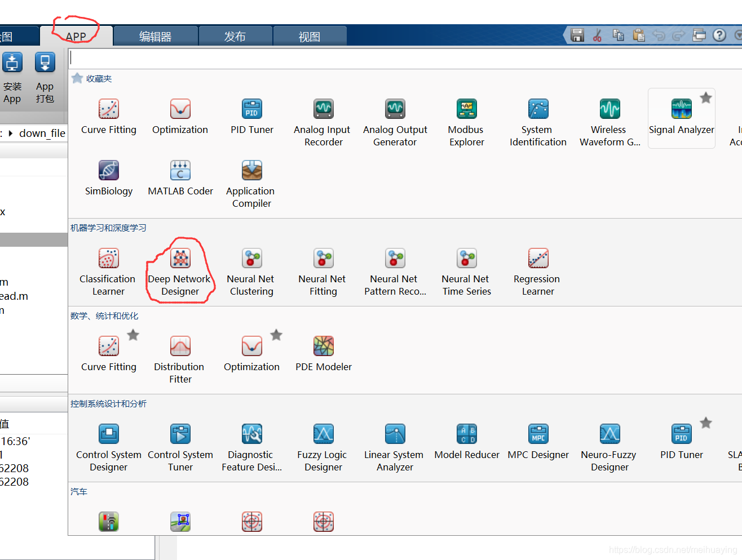742x560 pixels.
Task: Open PID Tuner in the control system section
Action: [x=681, y=442]
